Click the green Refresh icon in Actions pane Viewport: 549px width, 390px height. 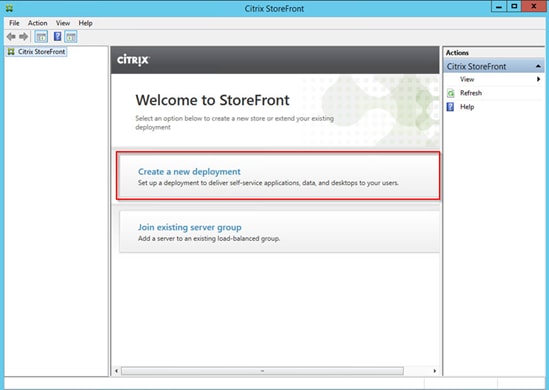click(451, 93)
